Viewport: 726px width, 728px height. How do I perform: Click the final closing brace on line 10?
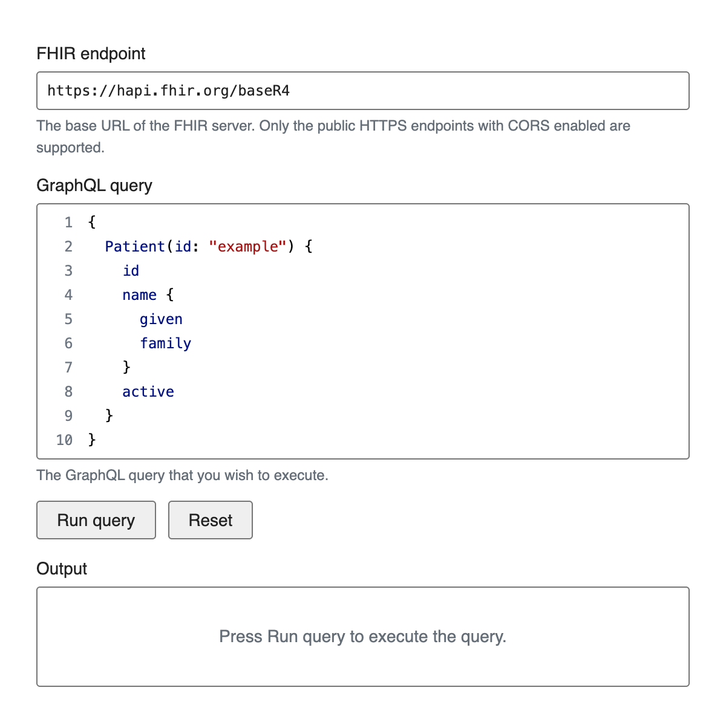[x=92, y=440]
